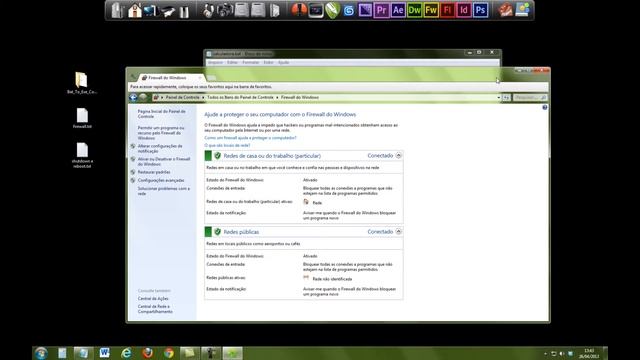Open the address bar history dropdown

click(498, 98)
